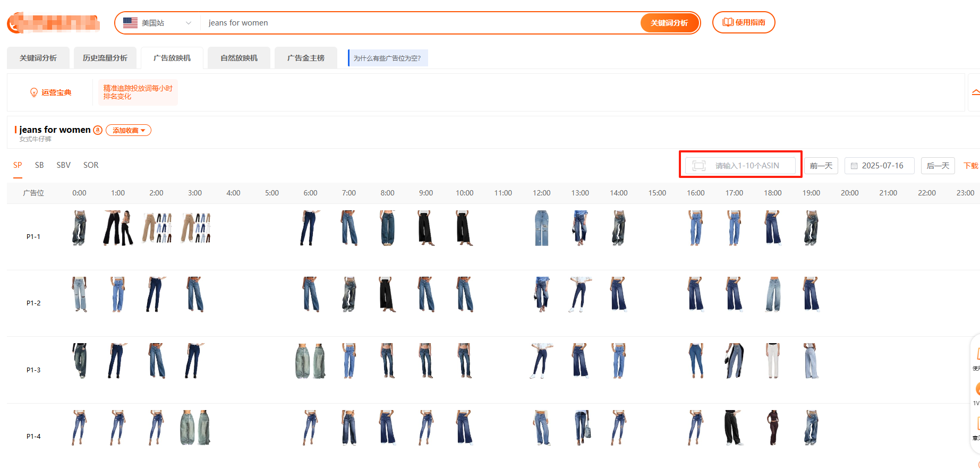Open P1-1 multi-color pants thumbnail at 2:00
Viewport: 980px width, 469px height.
(157, 228)
